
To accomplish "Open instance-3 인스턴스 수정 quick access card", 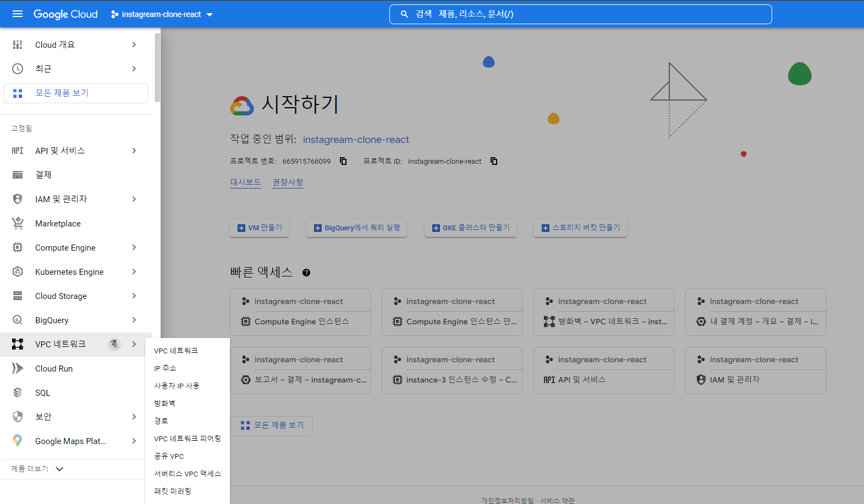I will click(452, 370).
